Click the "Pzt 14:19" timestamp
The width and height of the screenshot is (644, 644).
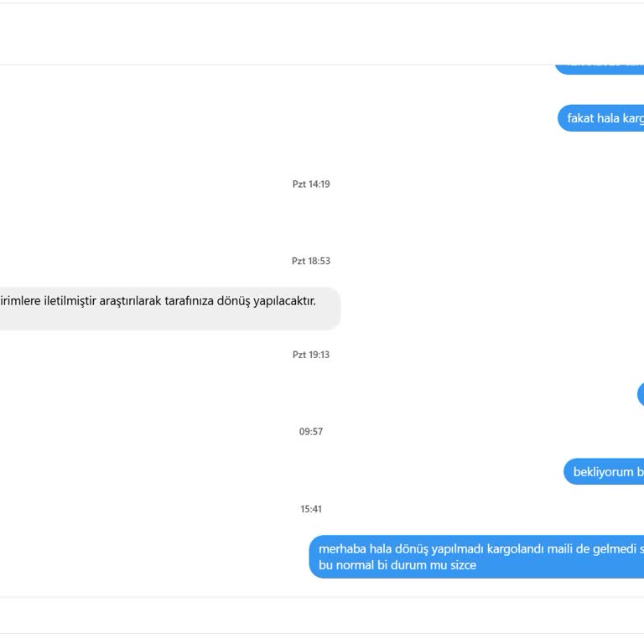311,184
